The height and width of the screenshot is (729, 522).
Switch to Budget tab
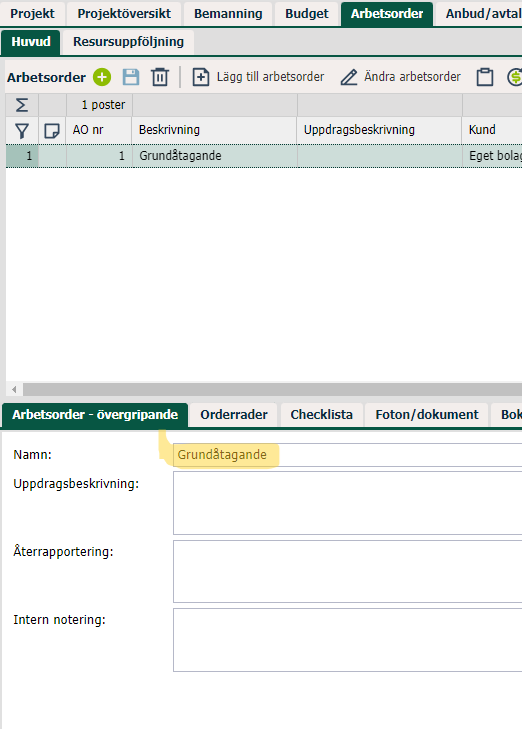[307, 13]
